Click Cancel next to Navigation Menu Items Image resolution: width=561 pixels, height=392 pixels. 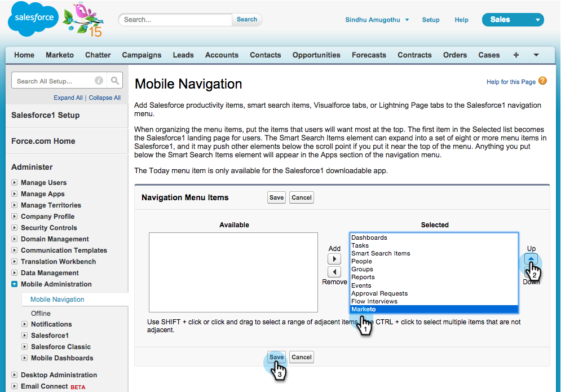pyautogui.click(x=301, y=197)
